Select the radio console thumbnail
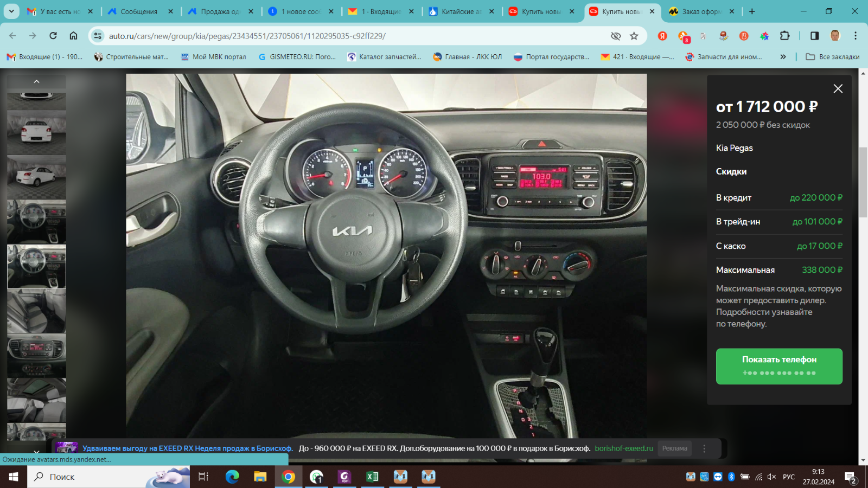 tap(36, 355)
